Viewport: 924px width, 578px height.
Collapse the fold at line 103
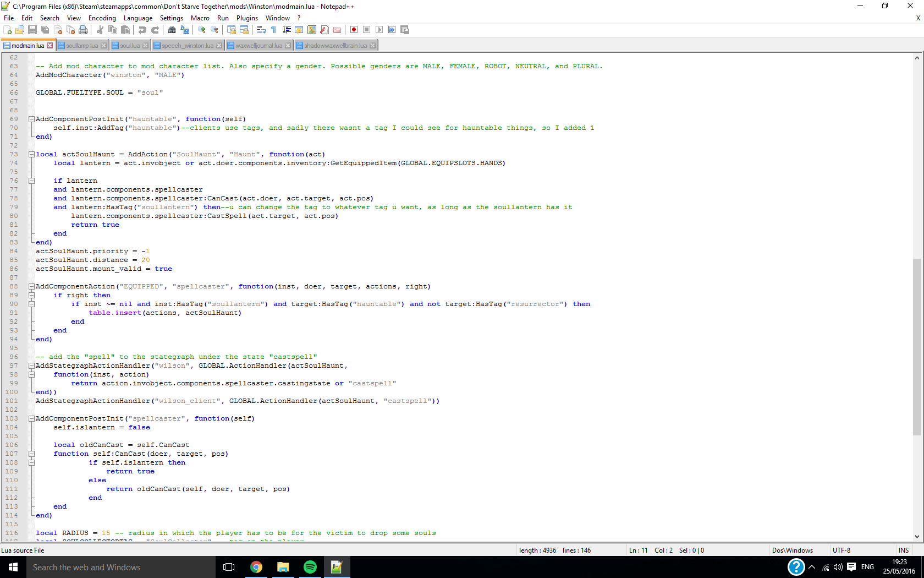[x=31, y=418]
